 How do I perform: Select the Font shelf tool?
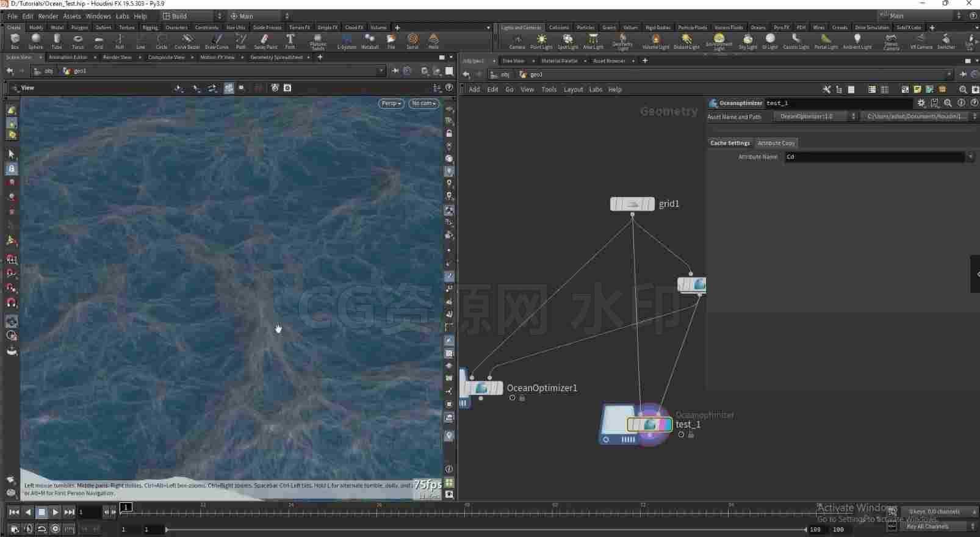pyautogui.click(x=290, y=41)
